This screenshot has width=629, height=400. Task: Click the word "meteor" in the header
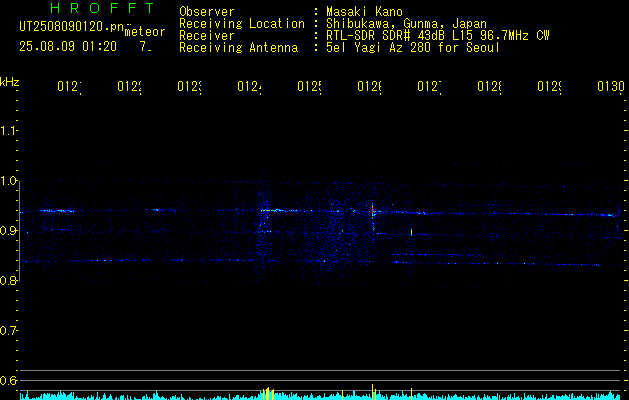(x=145, y=32)
